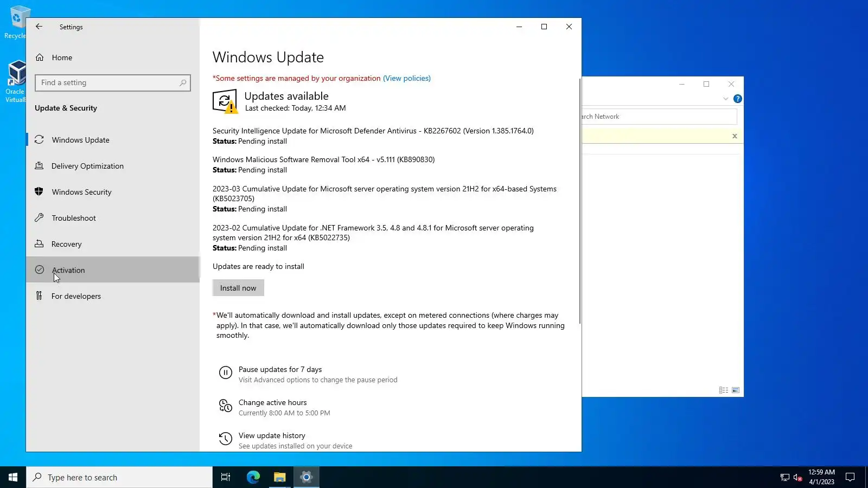The image size is (868, 488).
Task: Click the Windows Update page scrollbar
Action: coord(580,201)
